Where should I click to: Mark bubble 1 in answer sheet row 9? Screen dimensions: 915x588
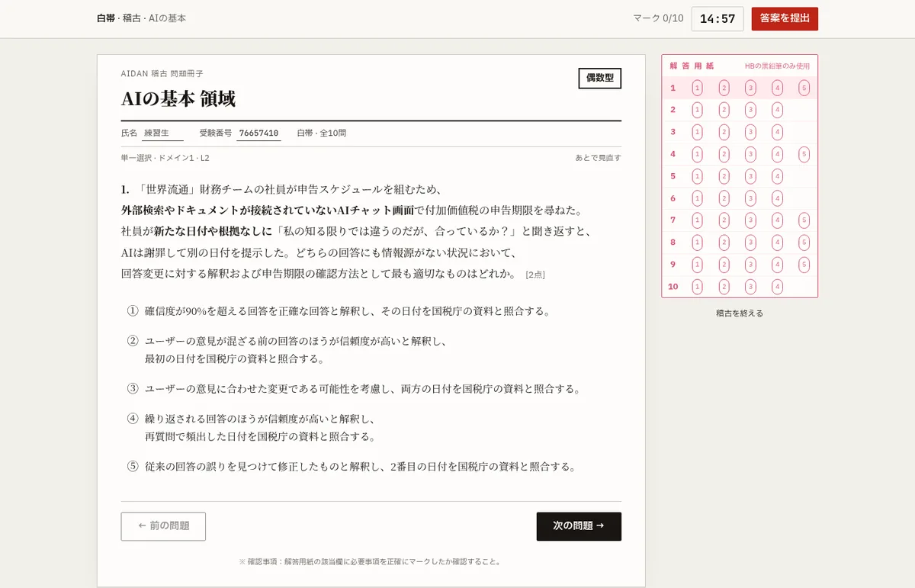pos(697,265)
